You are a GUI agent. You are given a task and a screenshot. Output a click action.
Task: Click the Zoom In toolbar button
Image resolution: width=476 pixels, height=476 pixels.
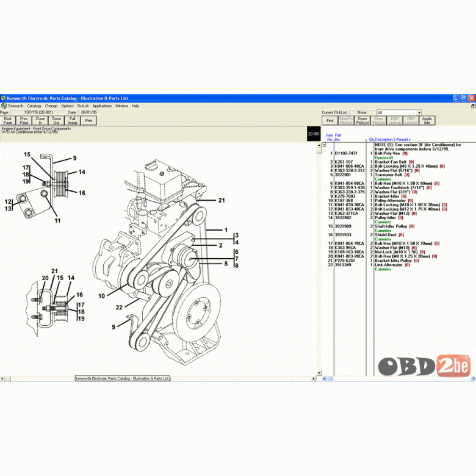click(40, 120)
